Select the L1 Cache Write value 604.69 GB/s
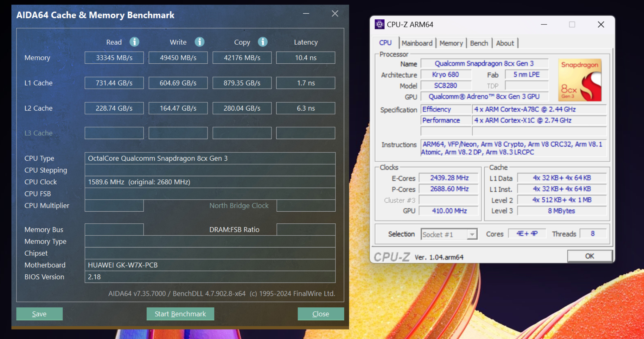 (x=178, y=83)
